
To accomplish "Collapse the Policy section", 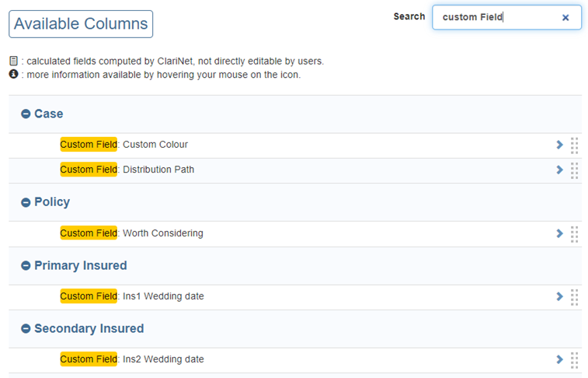I will [26, 202].
